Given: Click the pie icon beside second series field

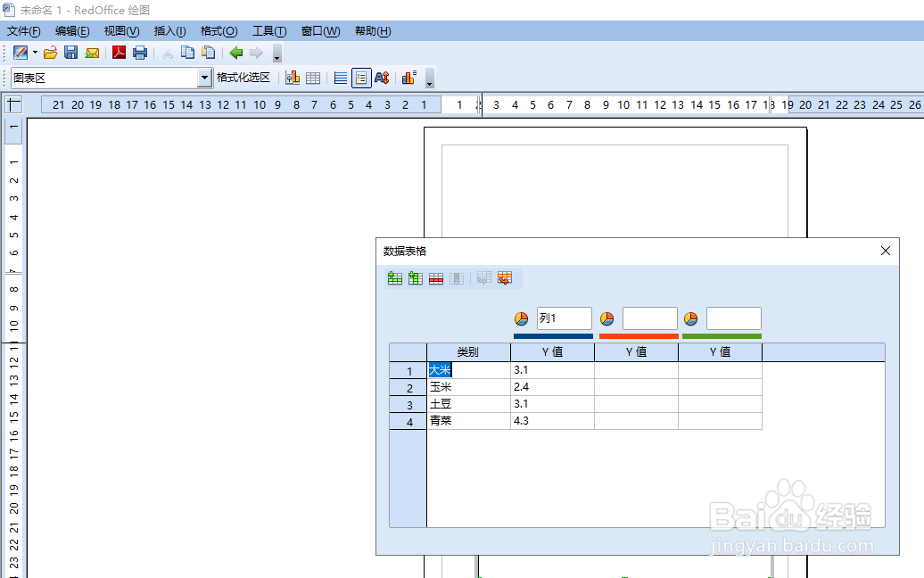Looking at the screenshot, I should [607, 318].
